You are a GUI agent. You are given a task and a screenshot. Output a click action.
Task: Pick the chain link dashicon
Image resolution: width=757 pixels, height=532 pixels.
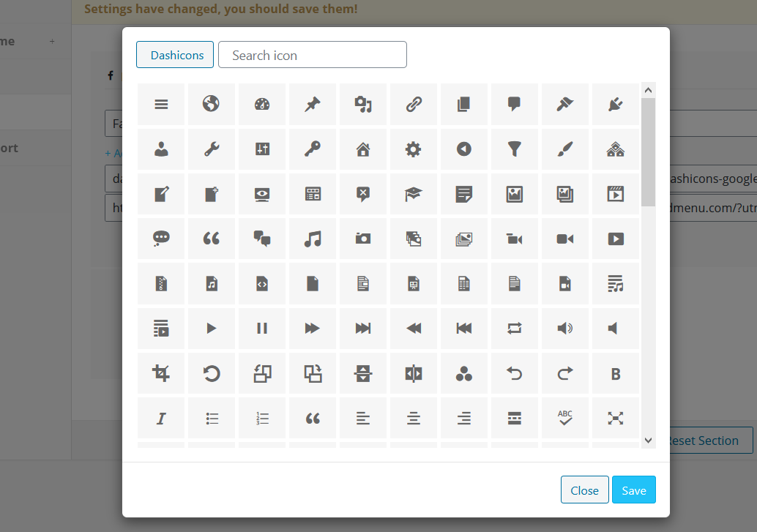click(413, 104)
